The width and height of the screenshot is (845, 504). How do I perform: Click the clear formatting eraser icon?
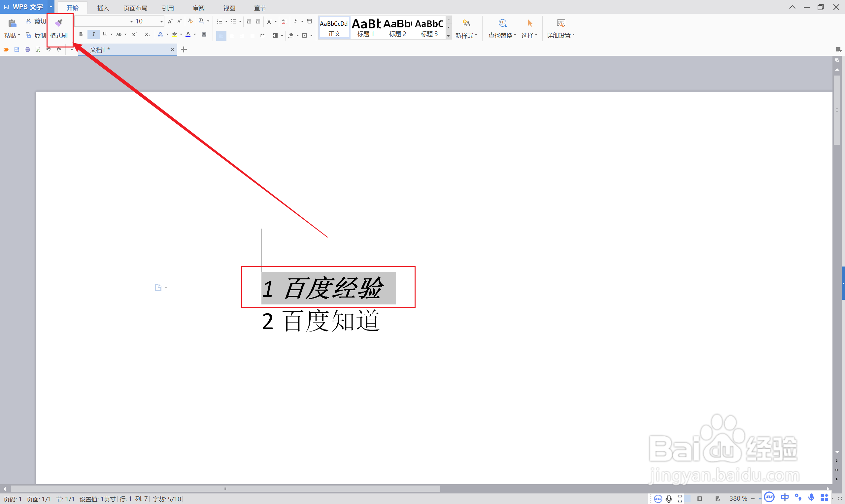(190, 21)
